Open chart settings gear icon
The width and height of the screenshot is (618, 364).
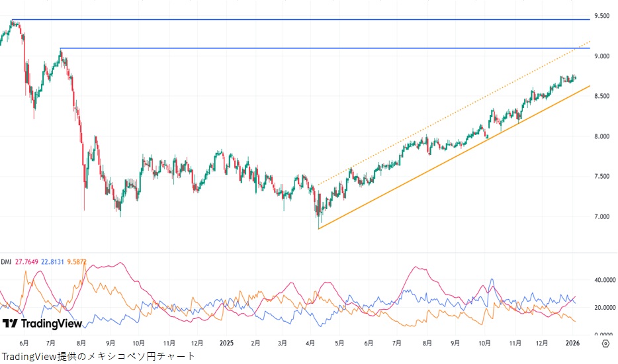coord(605,343)
